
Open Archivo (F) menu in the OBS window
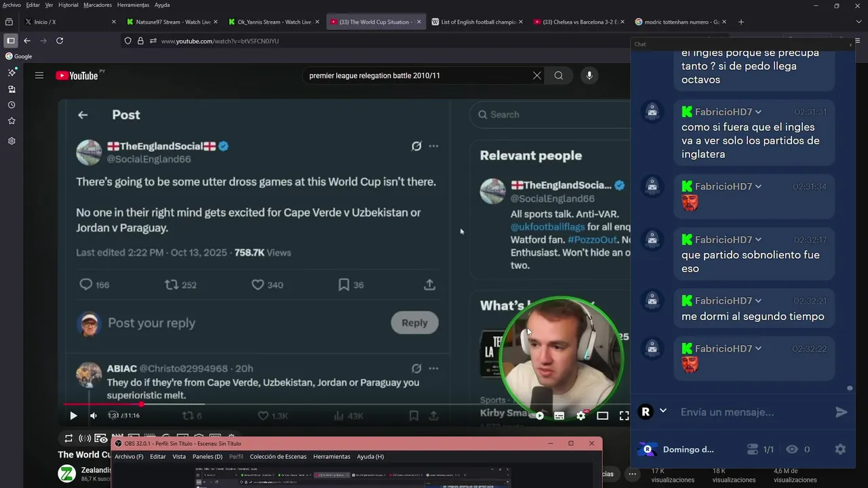click(129, 457)
